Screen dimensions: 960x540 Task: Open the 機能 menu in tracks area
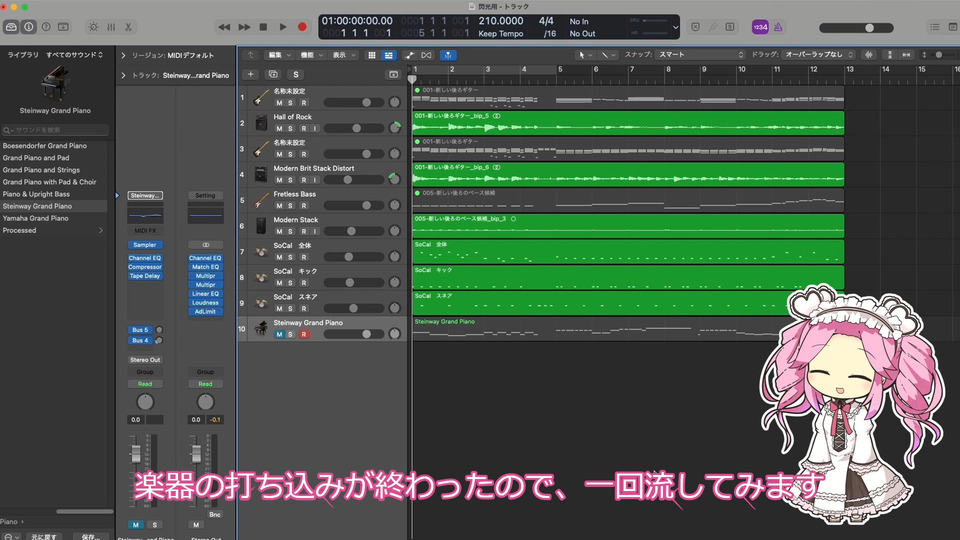(x=310, y=55)
